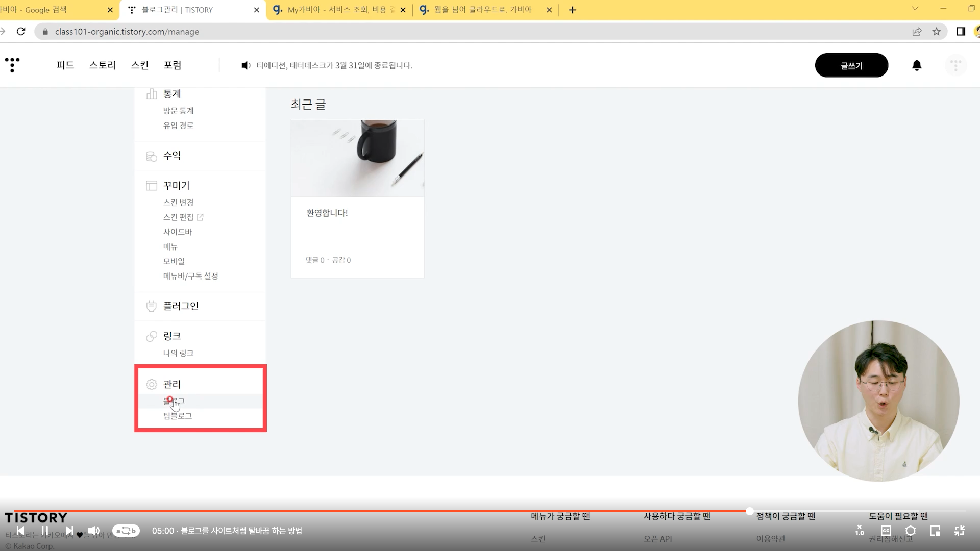This screenshot has width=980, height=551.
Task: Toggle closed captions on the player
Action: [886, 531]
